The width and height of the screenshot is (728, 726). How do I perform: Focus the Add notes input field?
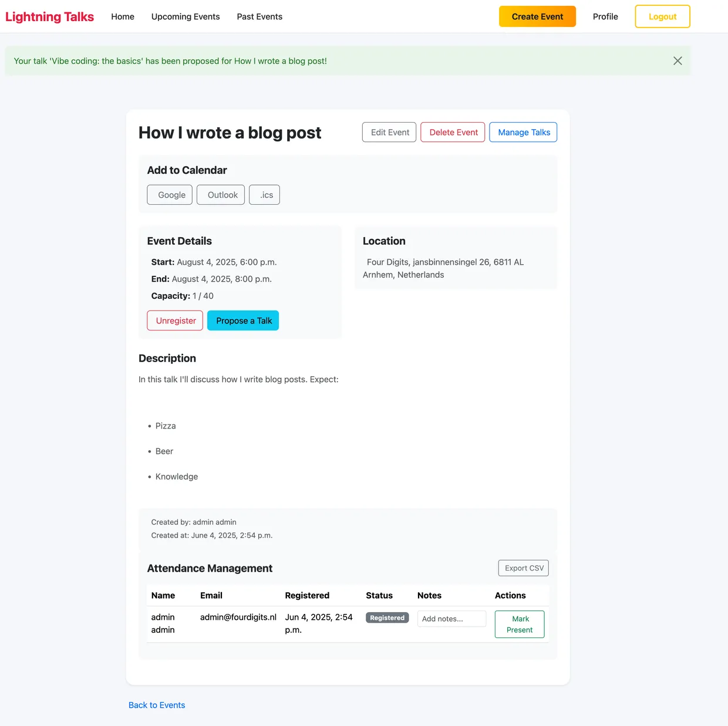coord(451,619)
